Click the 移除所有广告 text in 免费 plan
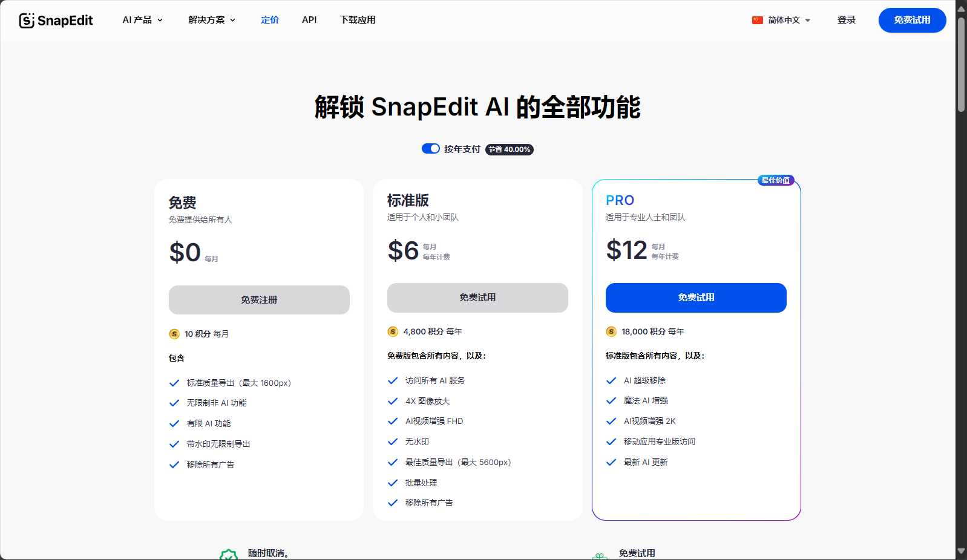The image size is (967, 560). coord(211,464)
